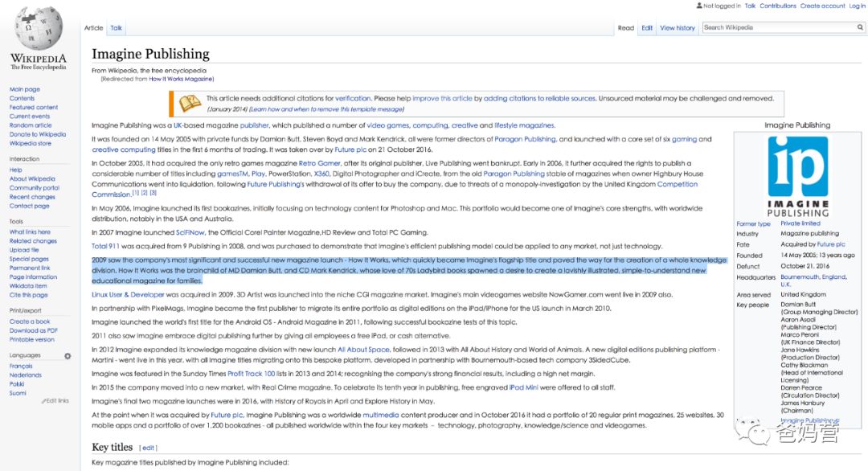Open a Random article
The height and width of the screenshot is (471, 868).
pyautogui.click(x=31, y=125)
